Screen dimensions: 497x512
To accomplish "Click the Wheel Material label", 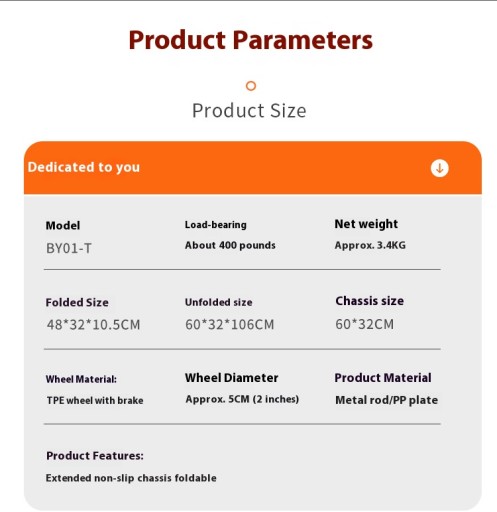I will [x=81, y=379].
